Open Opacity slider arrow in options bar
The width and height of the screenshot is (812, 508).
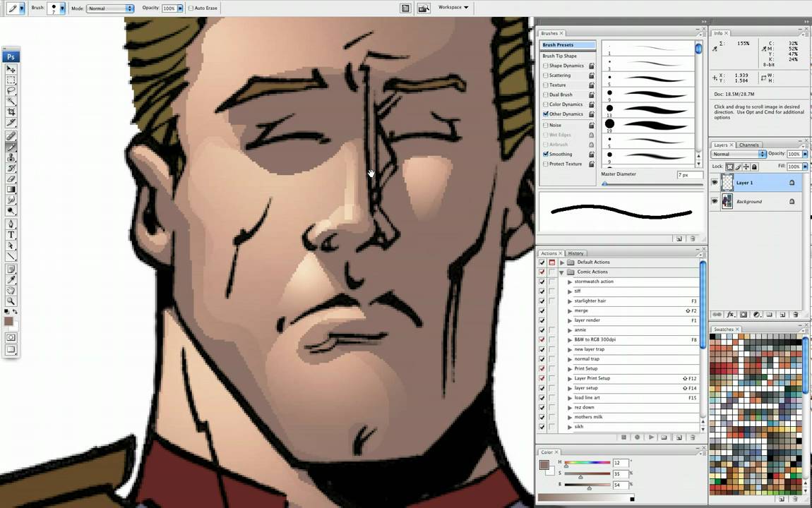pyautogui.click(x=180, y=8)
